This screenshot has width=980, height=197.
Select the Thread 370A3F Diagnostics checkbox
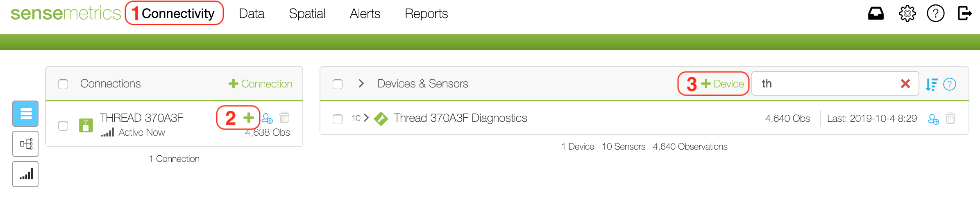pyautogui.click(x=338, y=119)
